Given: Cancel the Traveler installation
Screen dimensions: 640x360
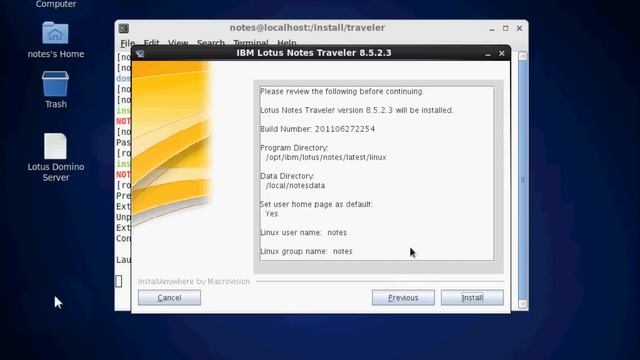Looking at the screenshot, I should coord(169,298).
